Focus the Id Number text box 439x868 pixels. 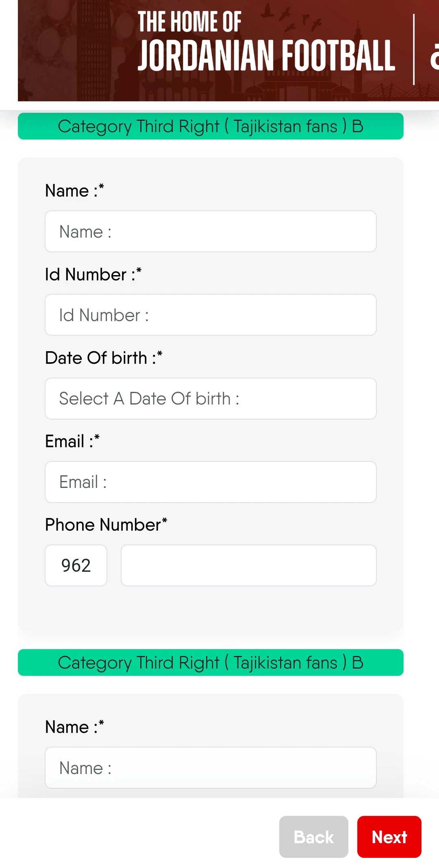click(x=211, y=315)
